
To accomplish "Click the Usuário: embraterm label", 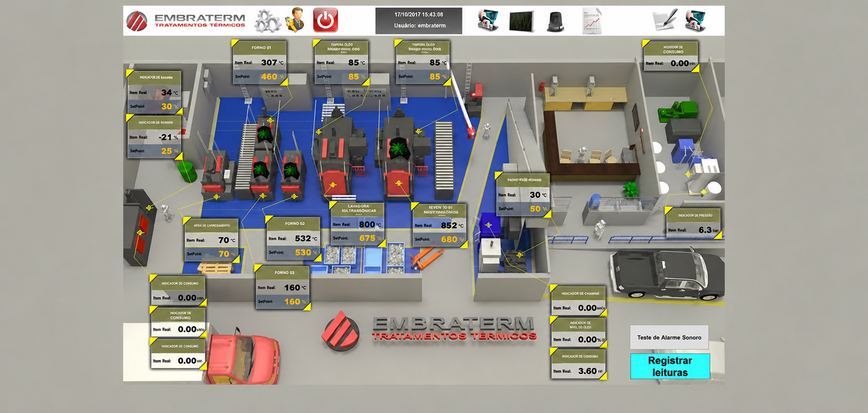I will point(419,26).
